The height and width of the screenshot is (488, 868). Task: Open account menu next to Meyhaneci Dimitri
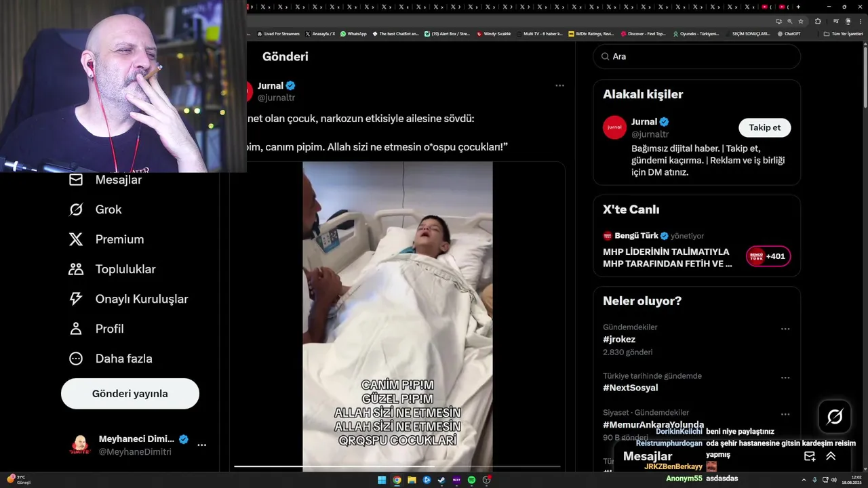(x=201, y=445)
